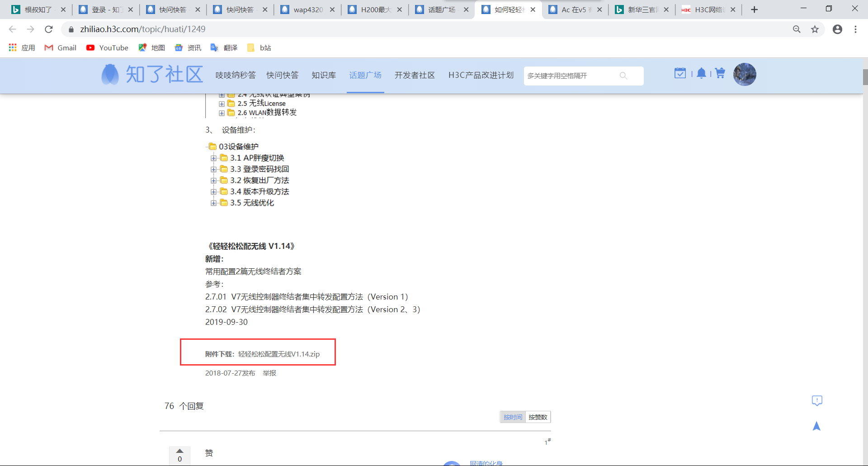Open the b站 bookmark folder
Image resolution: width=868 pixels, height=466 pixels.
tap(259, 48)
